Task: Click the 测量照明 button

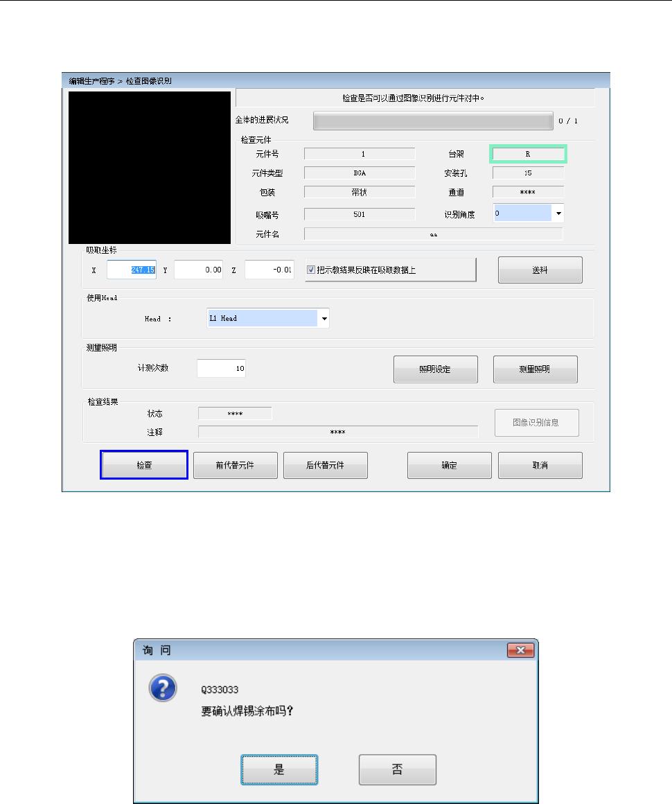Action: click(x=535, y=369)
